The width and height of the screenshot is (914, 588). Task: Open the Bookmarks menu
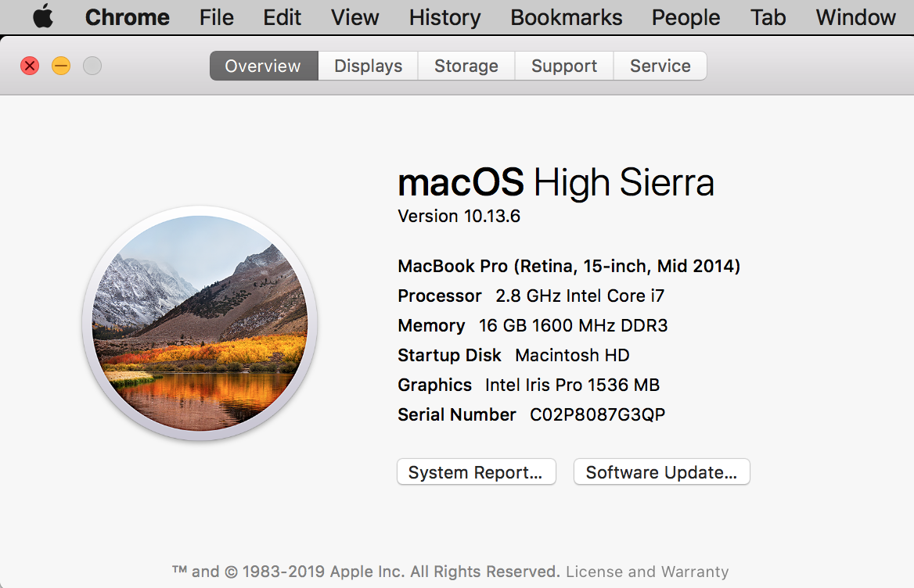pyautogui.click(x=566, y=17)
